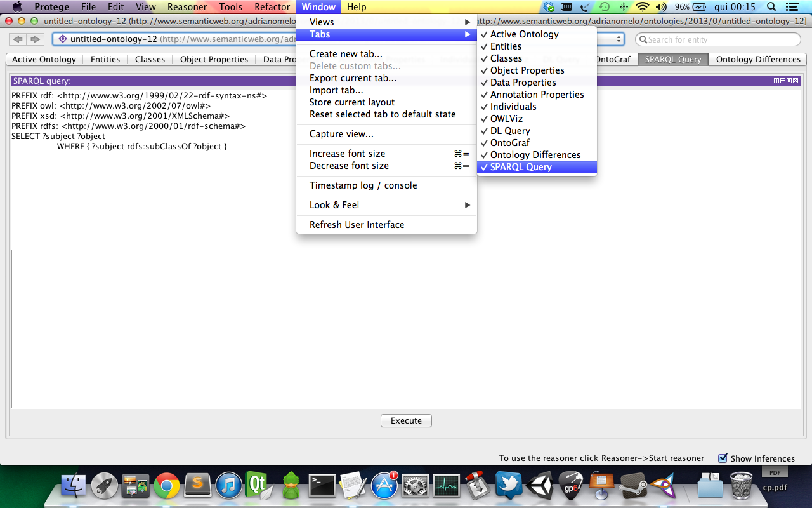
Task: Switch to the Entities tab in tab bar
Action: [x=105, y=59]
